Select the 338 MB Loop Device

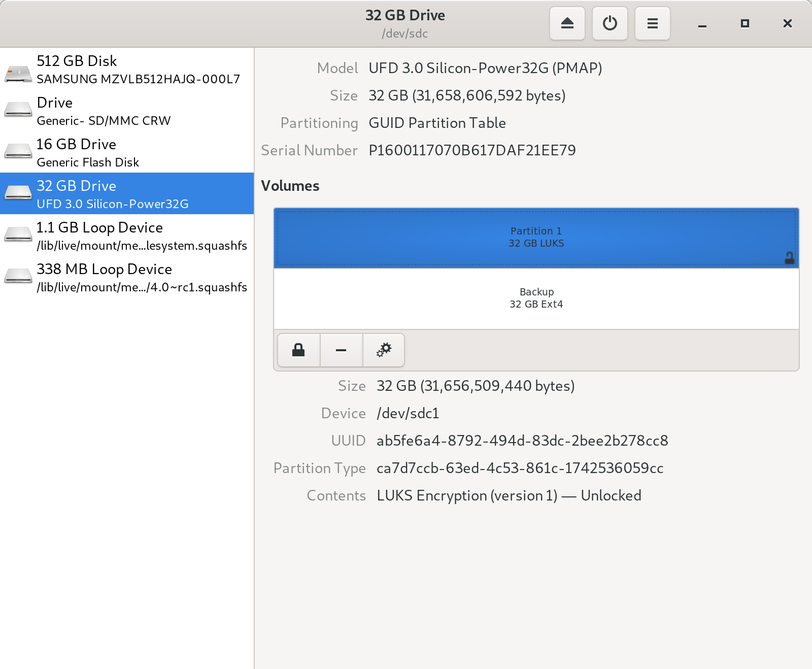click(x=127, y=277)
